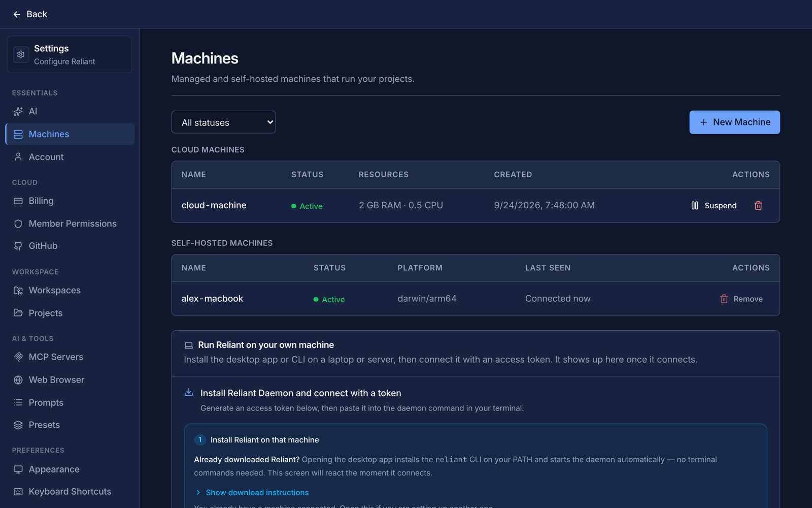Go to Member Permissions settings

[x=70, y=224]
